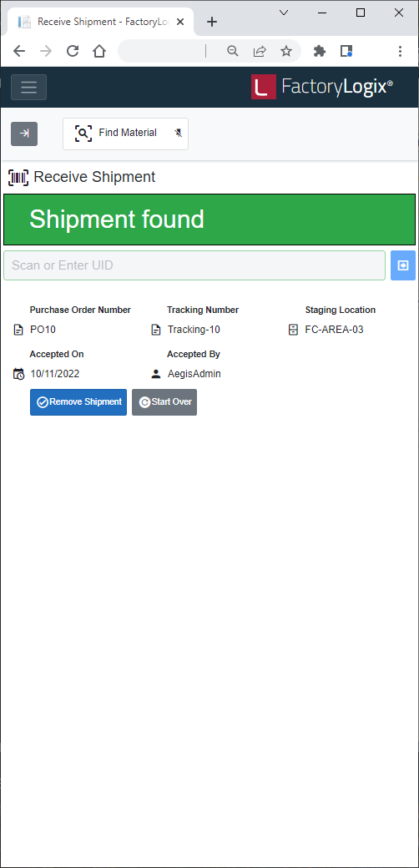The width and height of the screenshot is (419, 868).
Task: Click the Remove Shipment button
Action: point(78,402)
